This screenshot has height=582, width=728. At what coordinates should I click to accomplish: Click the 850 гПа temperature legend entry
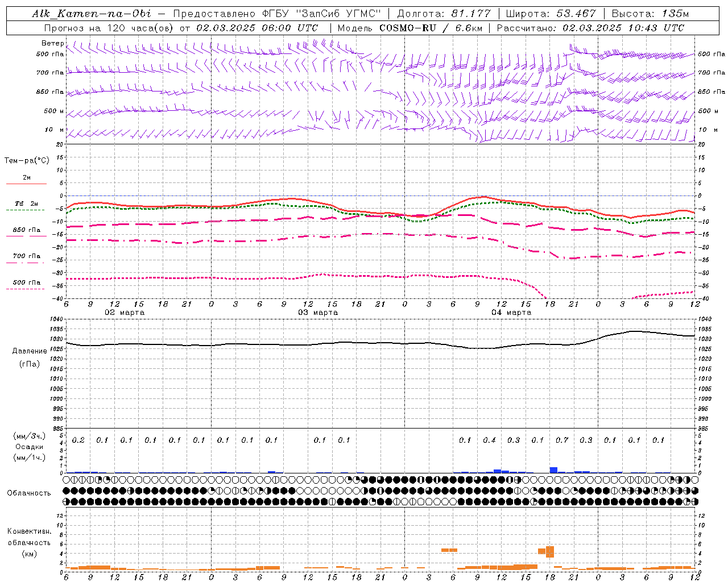coord(27,230)
